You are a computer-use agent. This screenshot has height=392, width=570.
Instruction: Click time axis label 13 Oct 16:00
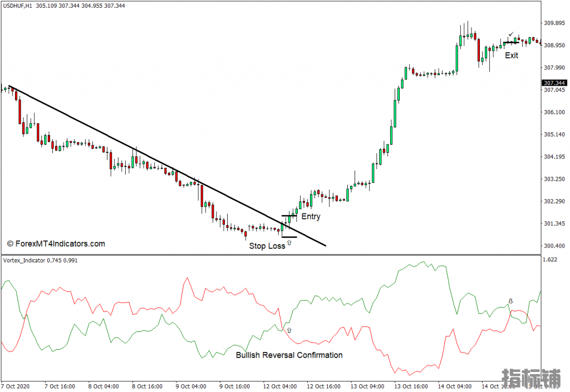[x=411, y=386]
